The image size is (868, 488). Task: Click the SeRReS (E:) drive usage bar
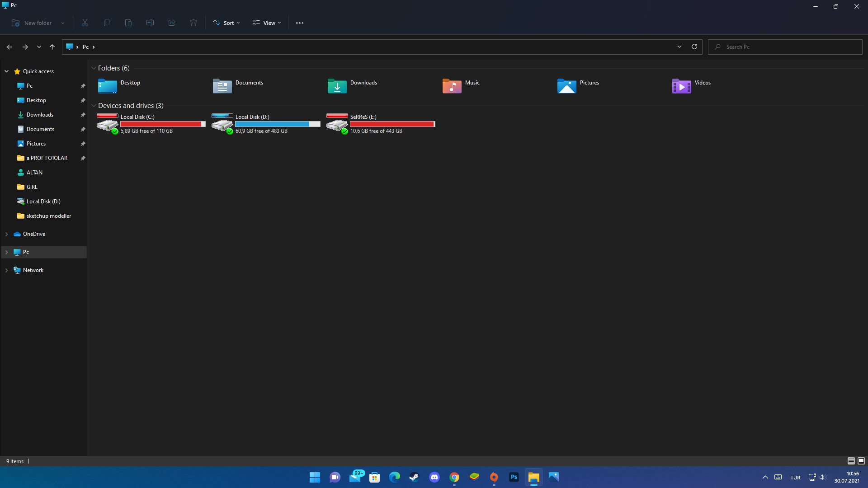392,124
